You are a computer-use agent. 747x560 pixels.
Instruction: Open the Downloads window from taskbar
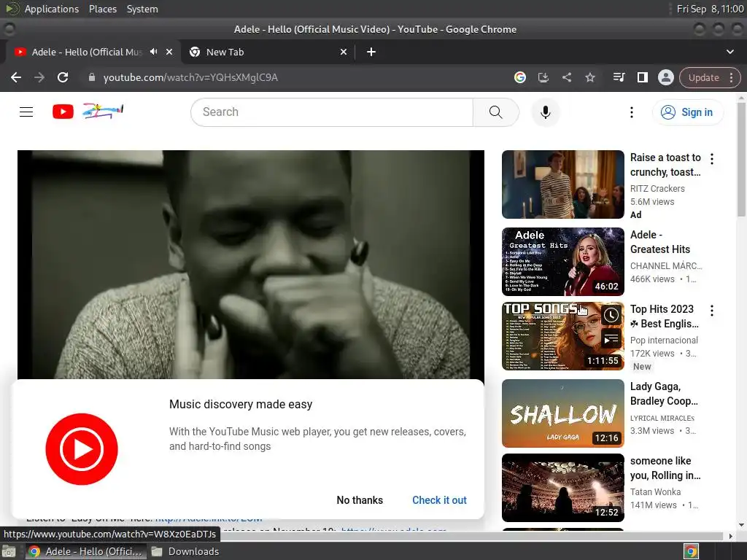185,551
